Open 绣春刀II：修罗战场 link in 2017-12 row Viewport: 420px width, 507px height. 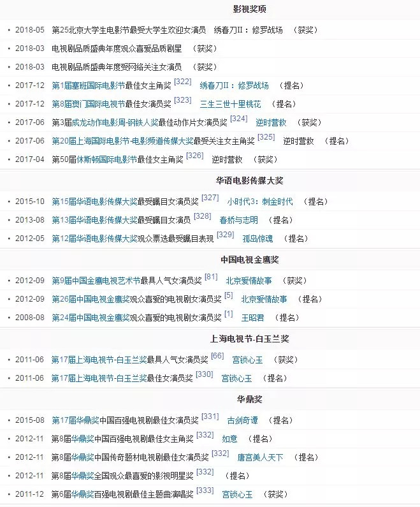(235, 85)
